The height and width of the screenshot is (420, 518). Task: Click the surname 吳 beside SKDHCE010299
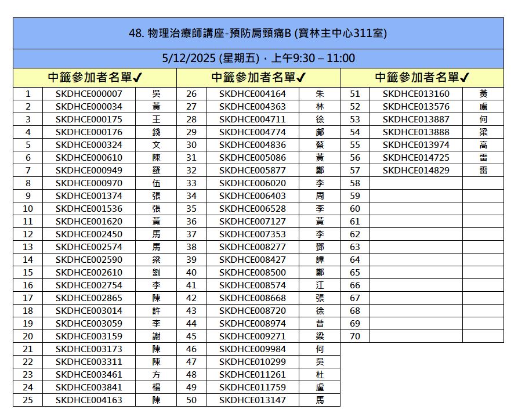pyautogui.click(x=320, y=362)
